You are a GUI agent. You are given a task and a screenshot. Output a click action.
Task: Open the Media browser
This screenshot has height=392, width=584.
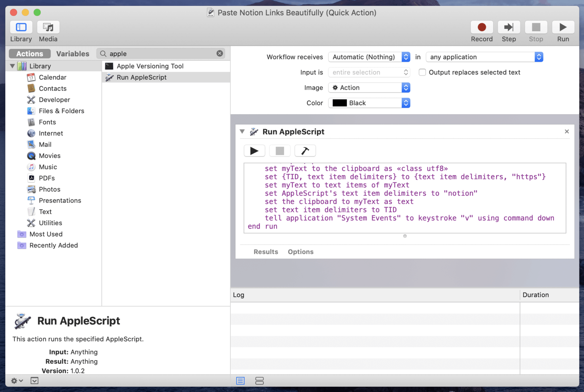point(48,27)
